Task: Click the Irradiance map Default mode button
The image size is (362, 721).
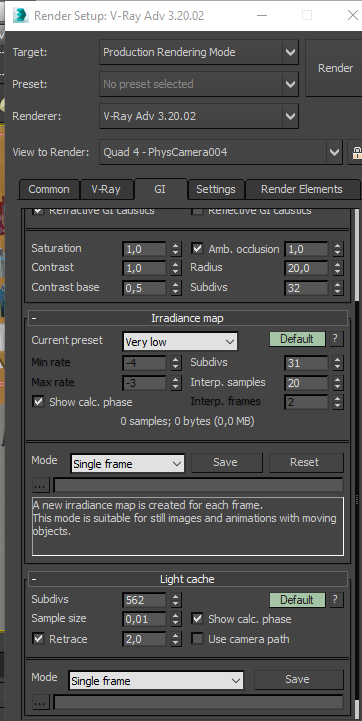Action: tap(297, 339)
